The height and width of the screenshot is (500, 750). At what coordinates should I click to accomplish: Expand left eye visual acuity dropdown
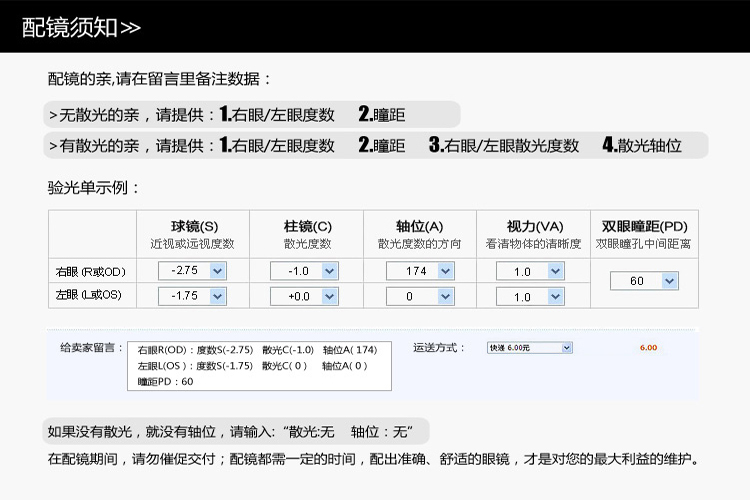[530, 296]
